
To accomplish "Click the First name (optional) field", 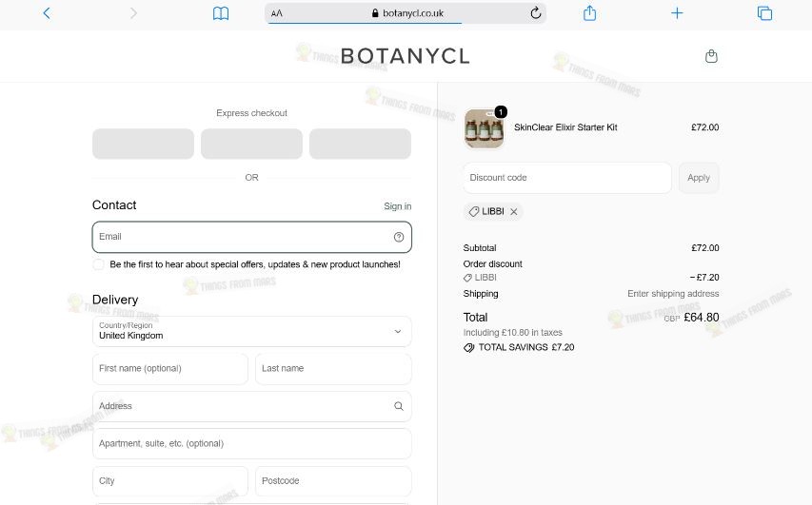I will 169,369.
